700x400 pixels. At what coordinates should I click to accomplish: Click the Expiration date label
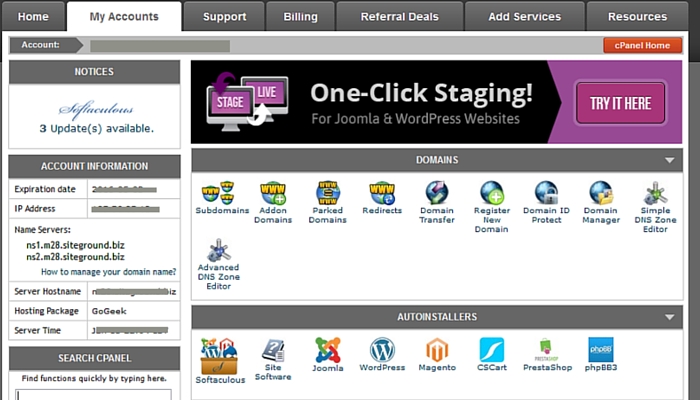click(45, 189)
